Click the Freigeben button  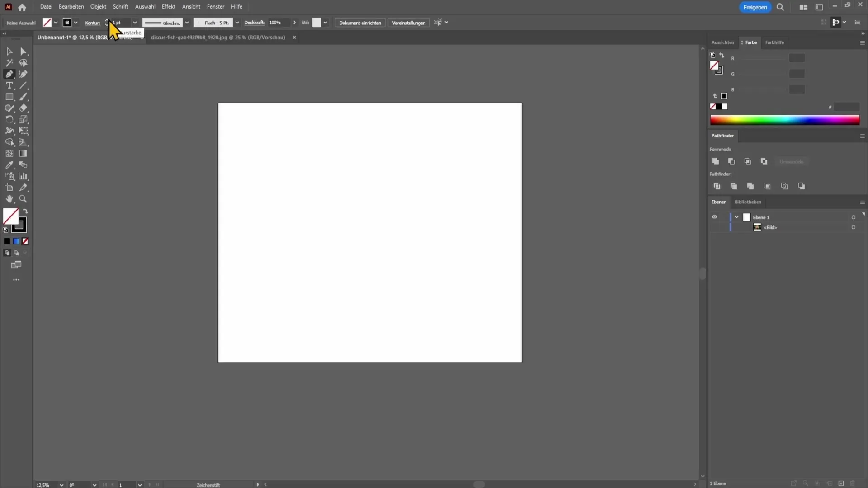[x=755, y=7]
